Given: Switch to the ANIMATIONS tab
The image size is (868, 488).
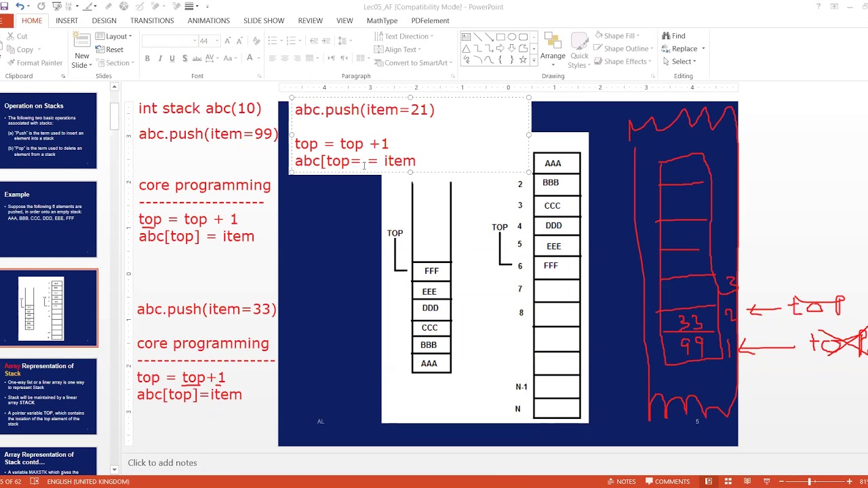Looking at the screenshot, I should click(x=208, y=20).
